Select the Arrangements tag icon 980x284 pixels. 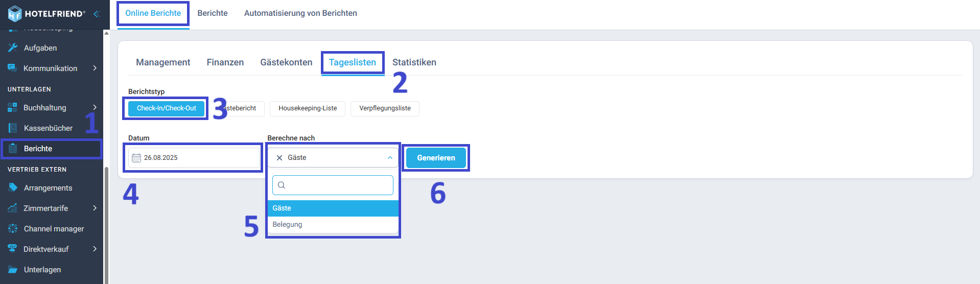tap(13, 187)
